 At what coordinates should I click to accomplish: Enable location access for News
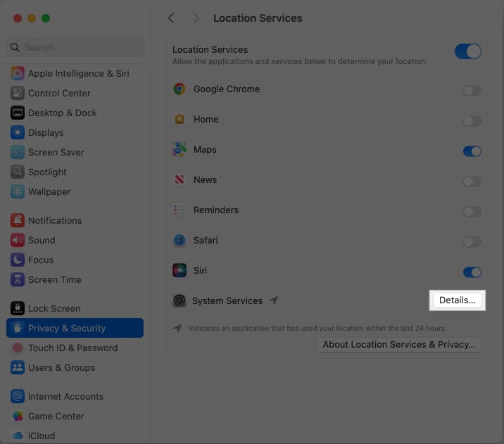coord(472,182)
